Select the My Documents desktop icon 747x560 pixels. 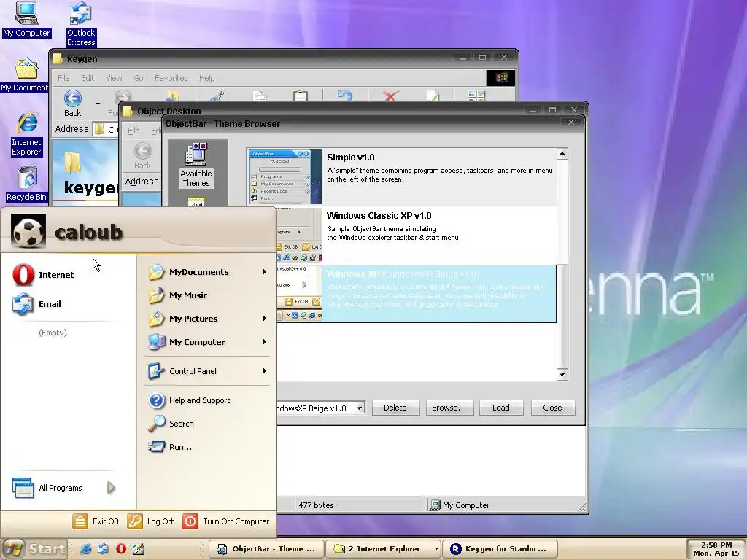click(25, 75)
